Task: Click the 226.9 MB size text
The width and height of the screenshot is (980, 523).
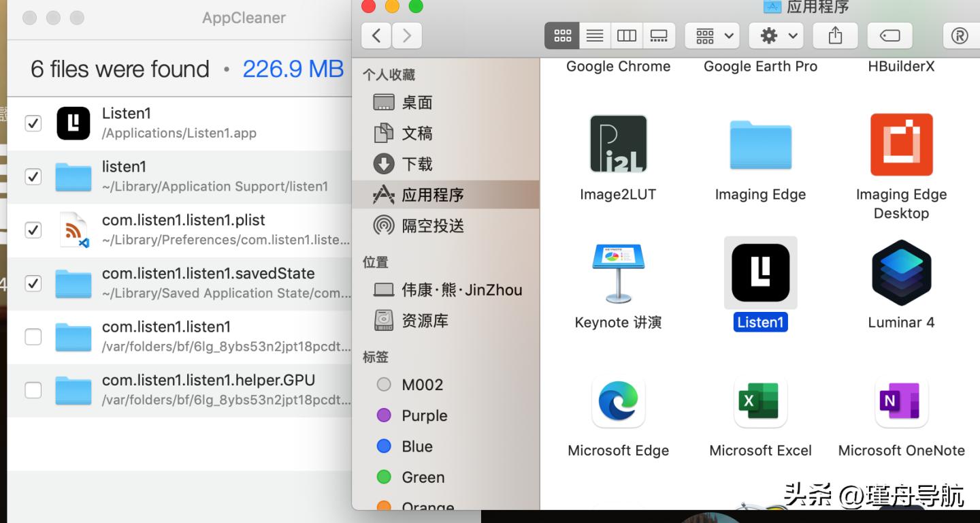Action: coord(293,68)
